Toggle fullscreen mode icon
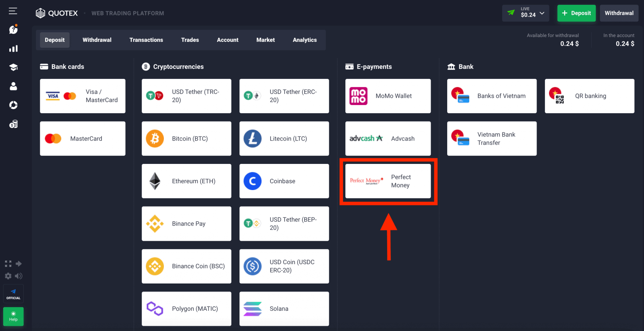The height and width of the screenshot is (331, 644). (8, 264)
